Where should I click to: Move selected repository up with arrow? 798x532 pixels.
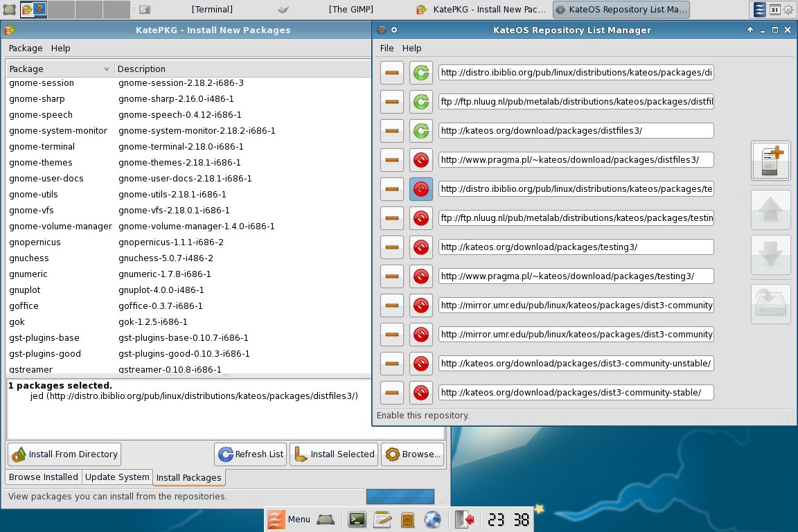tap(771, 209)
